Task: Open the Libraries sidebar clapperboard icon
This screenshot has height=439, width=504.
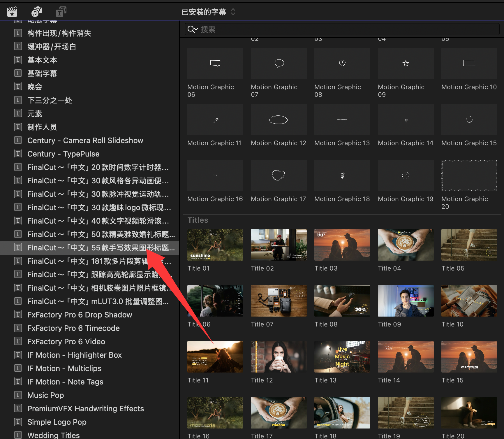Action: [12, 12]
